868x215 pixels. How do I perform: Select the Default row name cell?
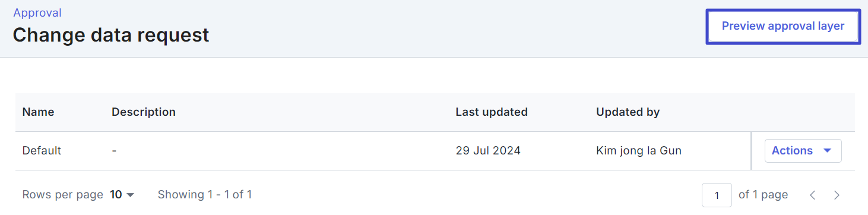coord(42,151)
